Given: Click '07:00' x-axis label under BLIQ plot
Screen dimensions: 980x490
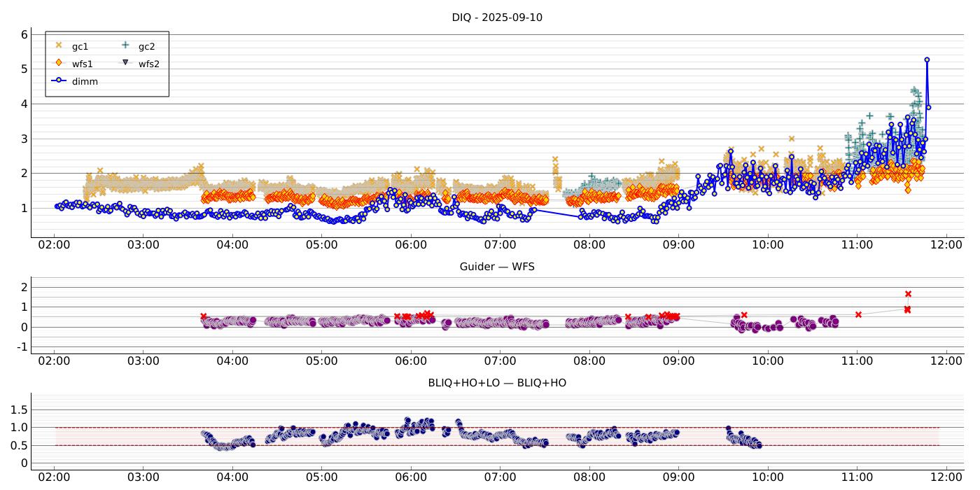Looking at the screenshot, I should click(500, 477).
